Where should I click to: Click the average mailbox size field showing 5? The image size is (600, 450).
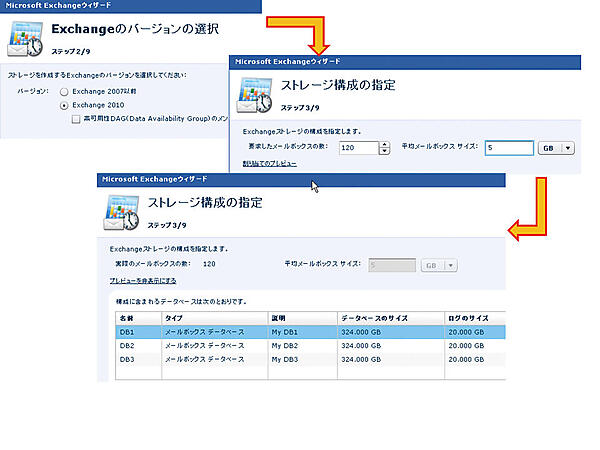(508, 148)
